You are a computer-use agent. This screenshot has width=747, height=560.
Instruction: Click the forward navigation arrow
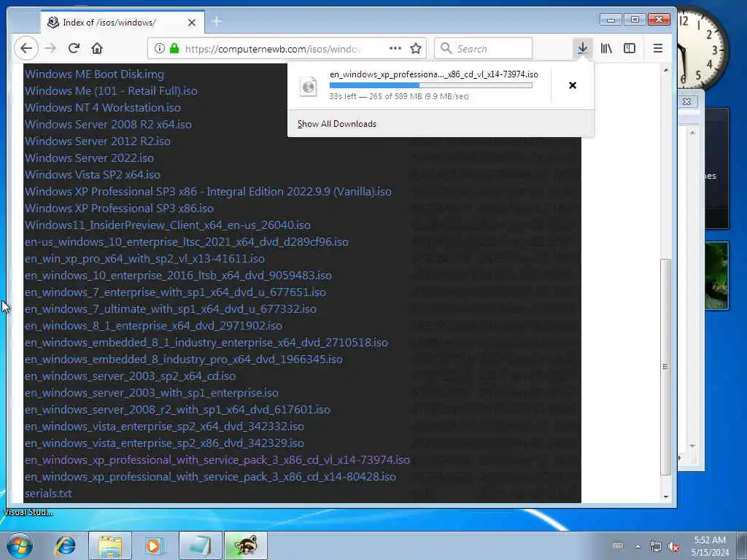pyautogui.click(x=50, y=48)
